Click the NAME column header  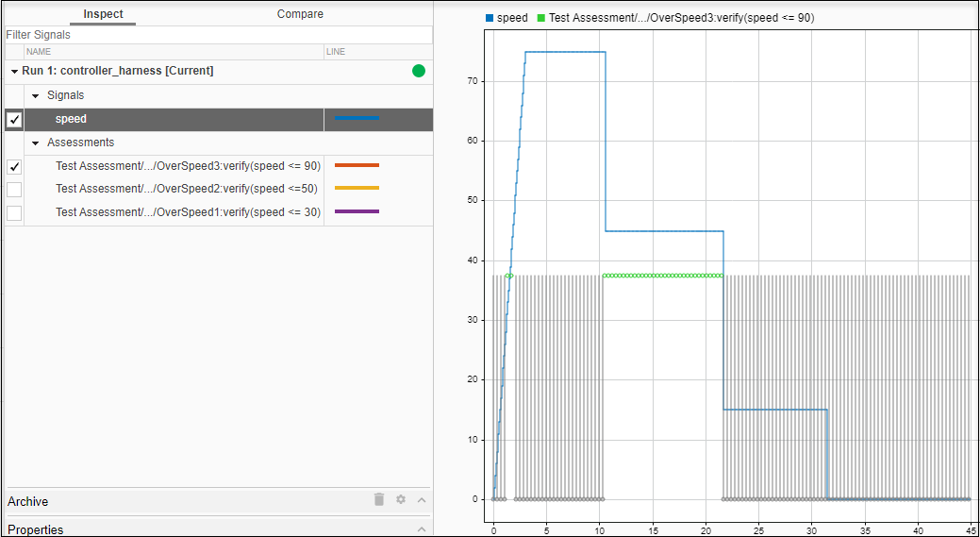click(x=39, y=52)
